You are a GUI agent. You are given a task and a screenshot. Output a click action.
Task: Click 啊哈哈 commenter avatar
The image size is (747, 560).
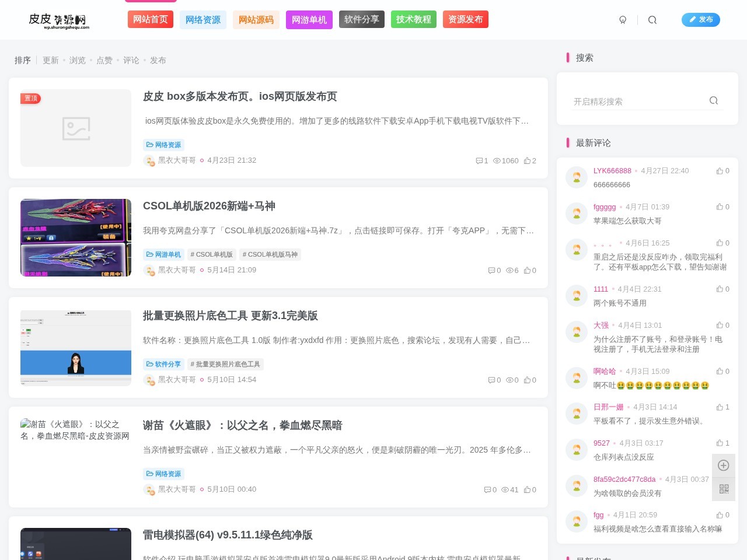[x=577, y=378]
